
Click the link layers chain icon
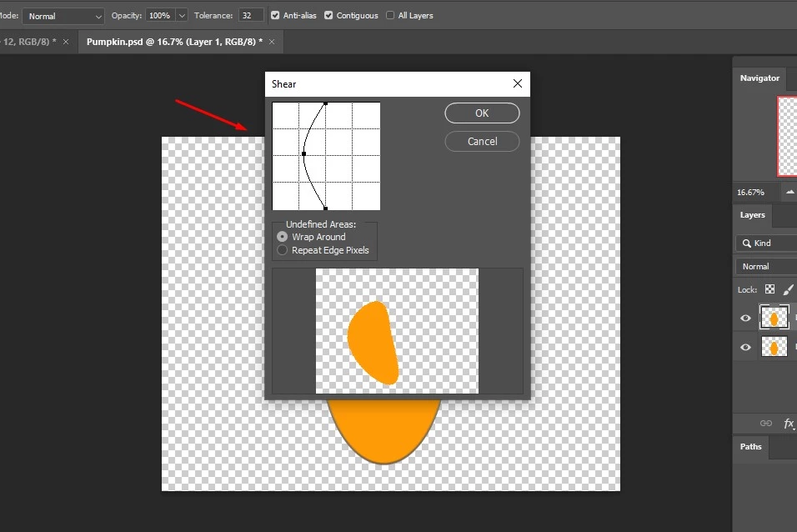point(766,423)
